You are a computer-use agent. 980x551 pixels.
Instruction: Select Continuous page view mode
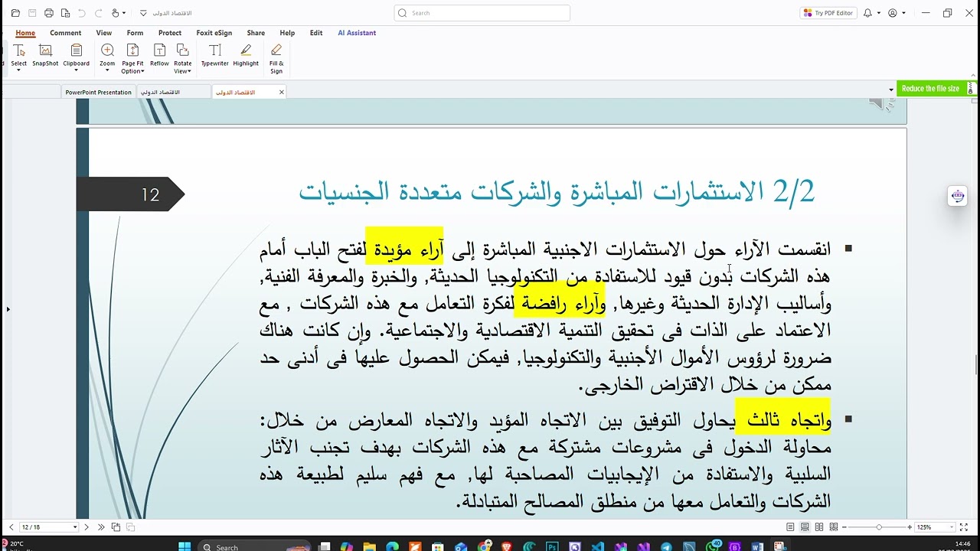[x=805, y=527]
